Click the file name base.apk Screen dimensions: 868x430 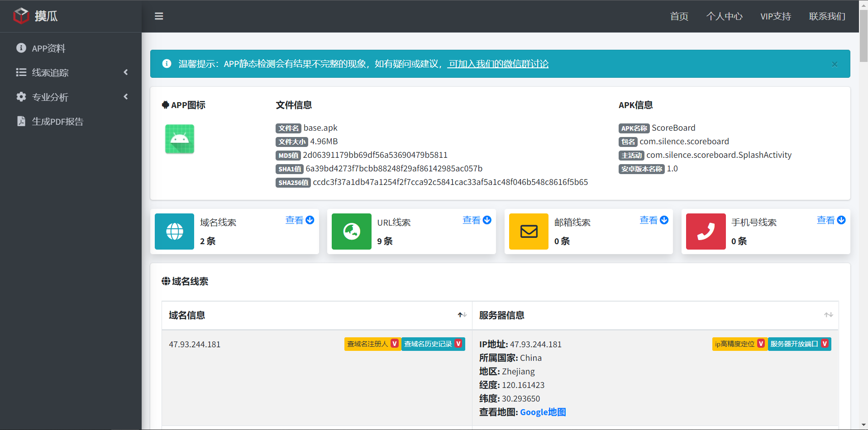point(320,128)
